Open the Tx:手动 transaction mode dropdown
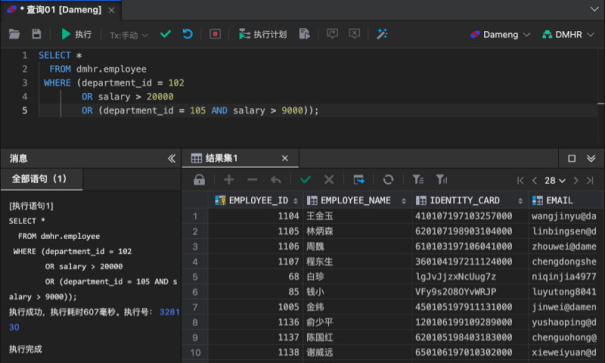The height and width of the screenshot is (363, 605). point(128,35)
